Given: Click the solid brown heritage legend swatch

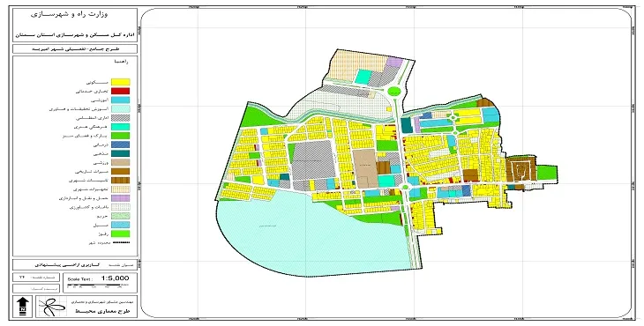Looking at the screenshot, I should point(120,172).
